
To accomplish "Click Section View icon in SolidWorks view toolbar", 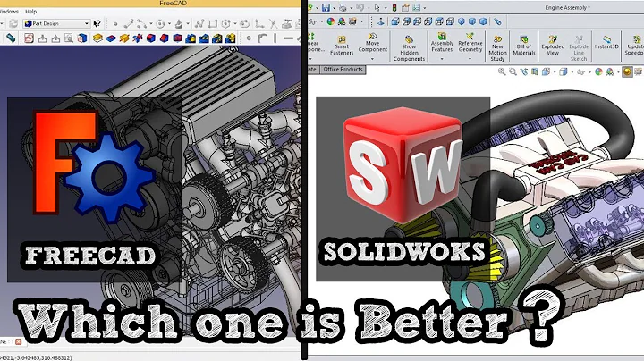I will tap(535, 71).
